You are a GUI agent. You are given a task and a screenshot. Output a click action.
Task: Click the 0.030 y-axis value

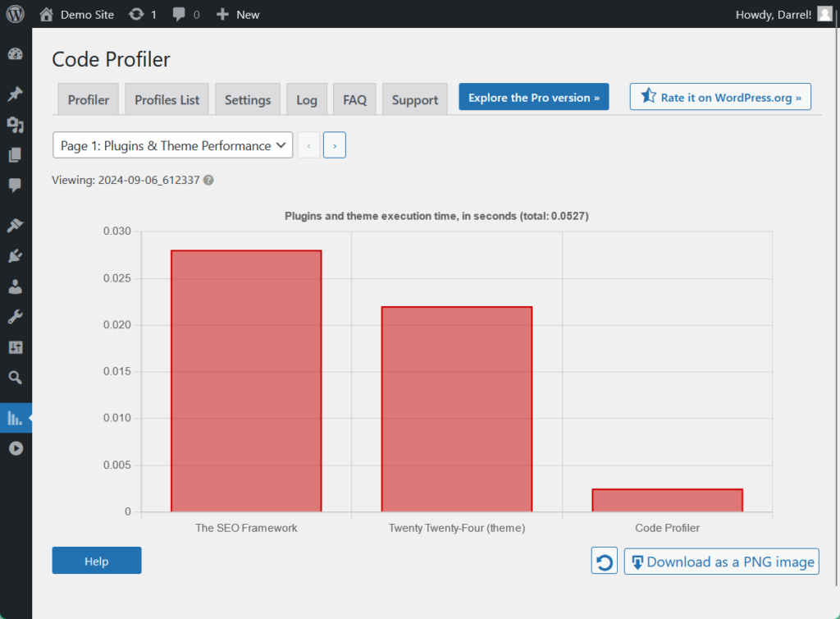pyautogui.click(x=116, y=231)
